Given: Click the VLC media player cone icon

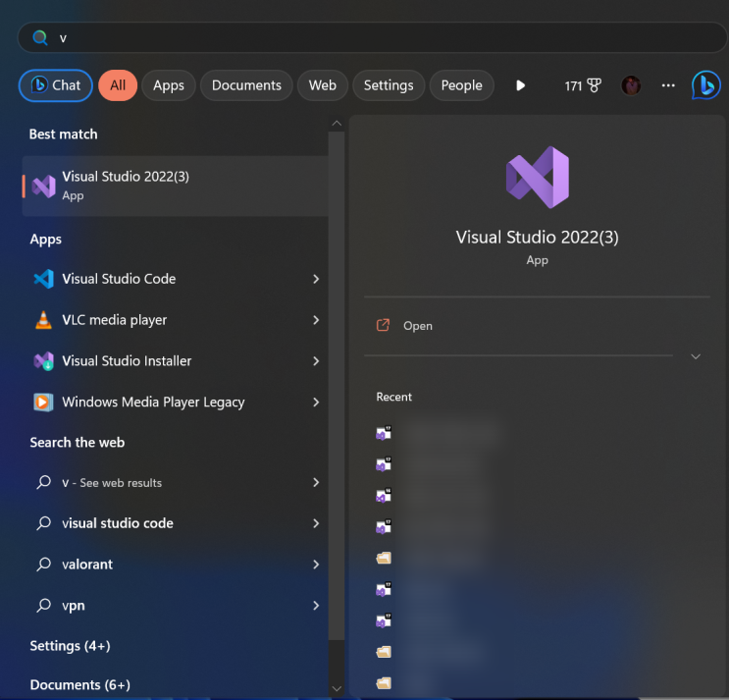Looking at the screenshot, I should (44, 320).
